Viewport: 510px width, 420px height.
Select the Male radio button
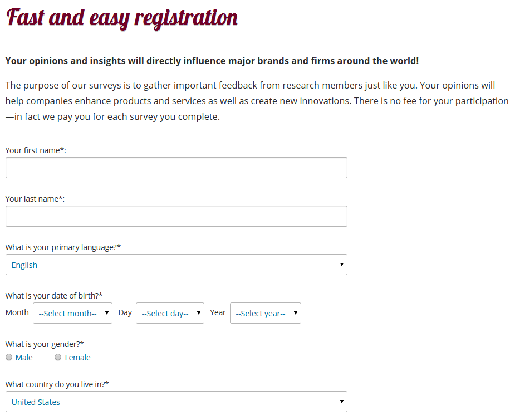pos(9,358)
